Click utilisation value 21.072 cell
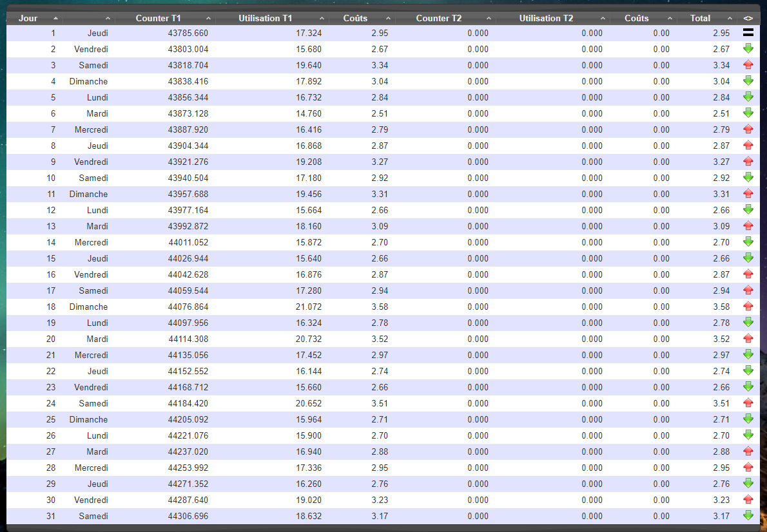Screen dimensions: 767x532 tap(307, 307)
